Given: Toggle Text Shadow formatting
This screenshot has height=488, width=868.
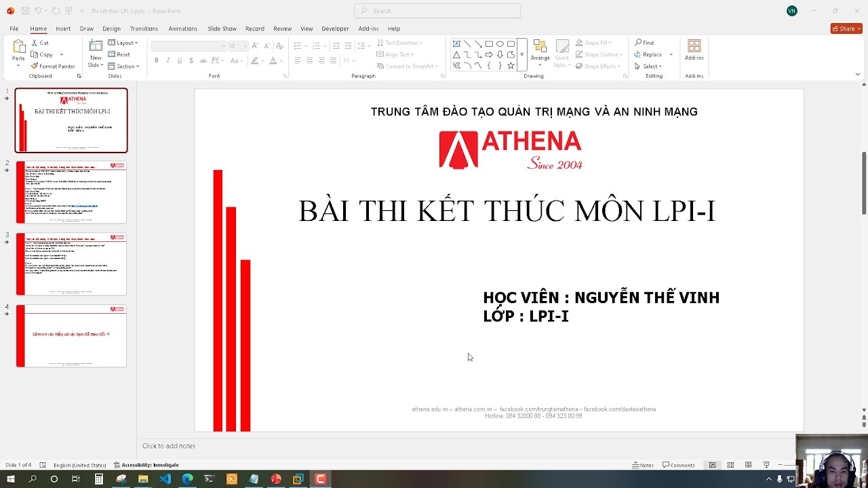Looking at the screenshot, I should pyautogui.click(x=191, y=60).
